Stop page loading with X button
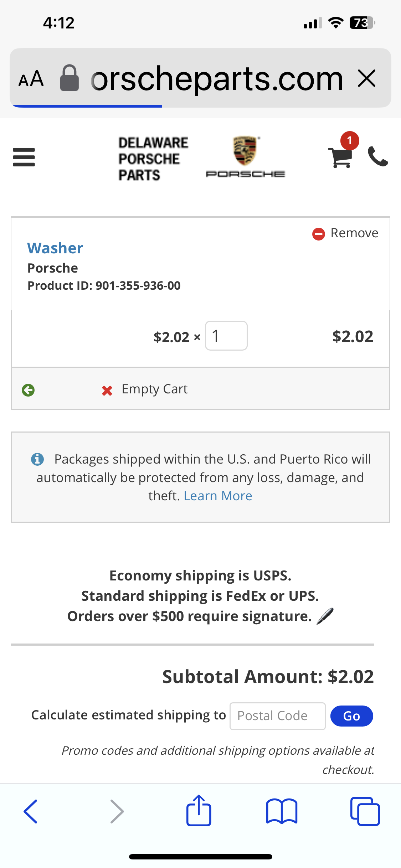 (x=367, y=78)
